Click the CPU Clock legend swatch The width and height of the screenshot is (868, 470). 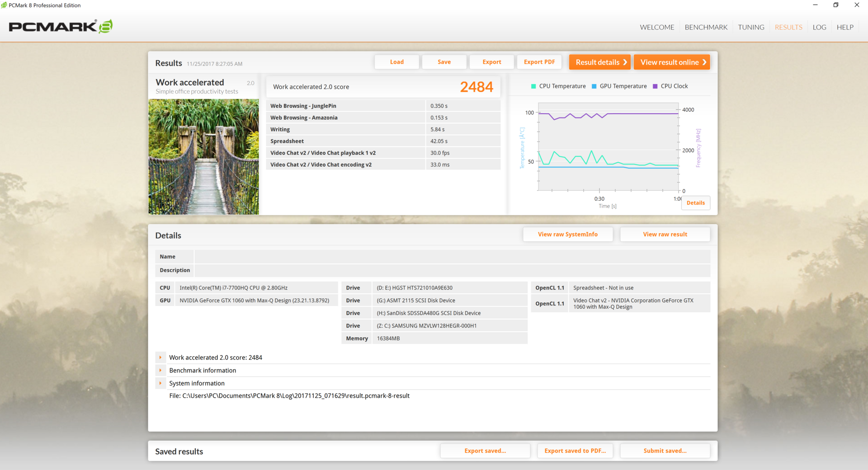point(655,86)
